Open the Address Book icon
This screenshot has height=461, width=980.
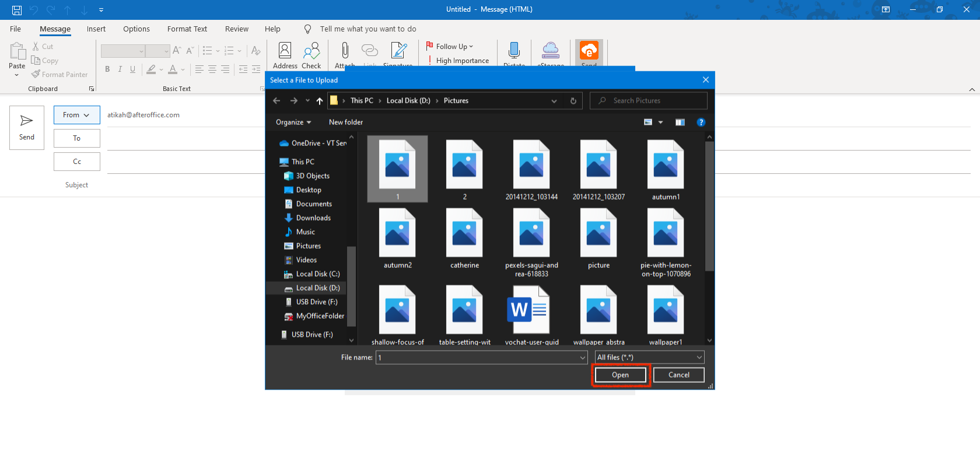285,51
